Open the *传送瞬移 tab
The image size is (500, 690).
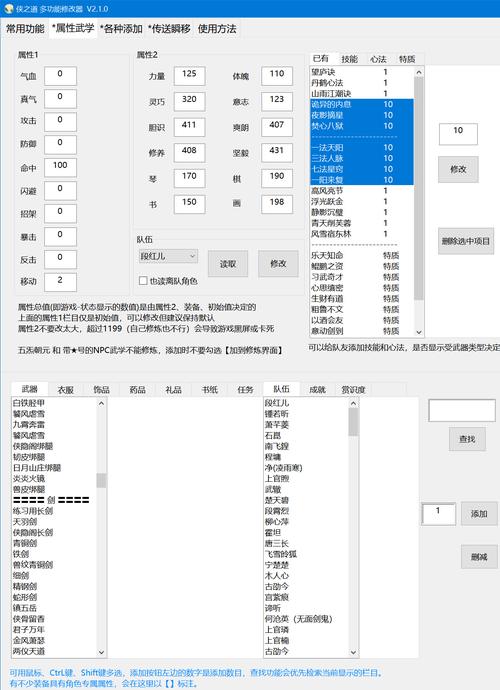pyautogui.click(x=169, y=29)
